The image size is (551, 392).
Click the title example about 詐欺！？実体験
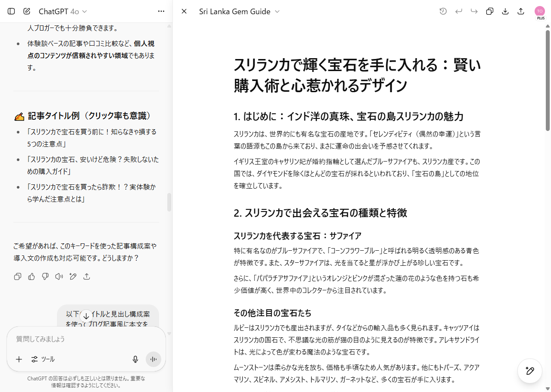click(x=92, y=193)
